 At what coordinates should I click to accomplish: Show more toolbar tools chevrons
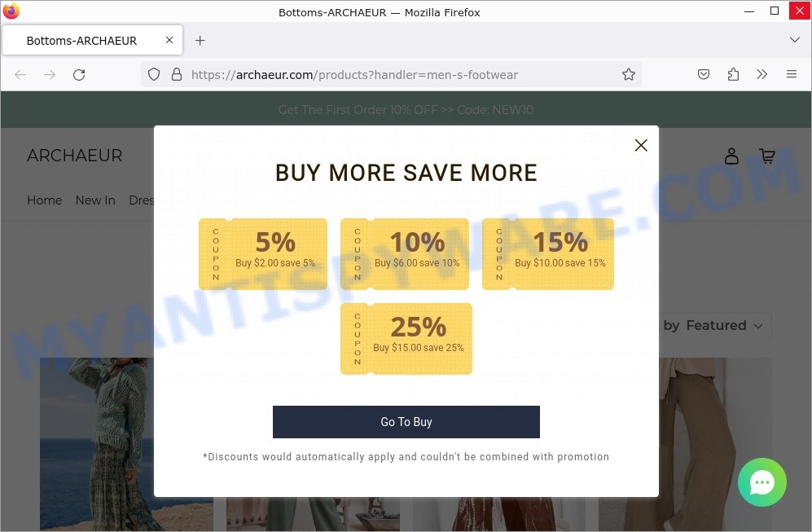click(x=762, y=75)
